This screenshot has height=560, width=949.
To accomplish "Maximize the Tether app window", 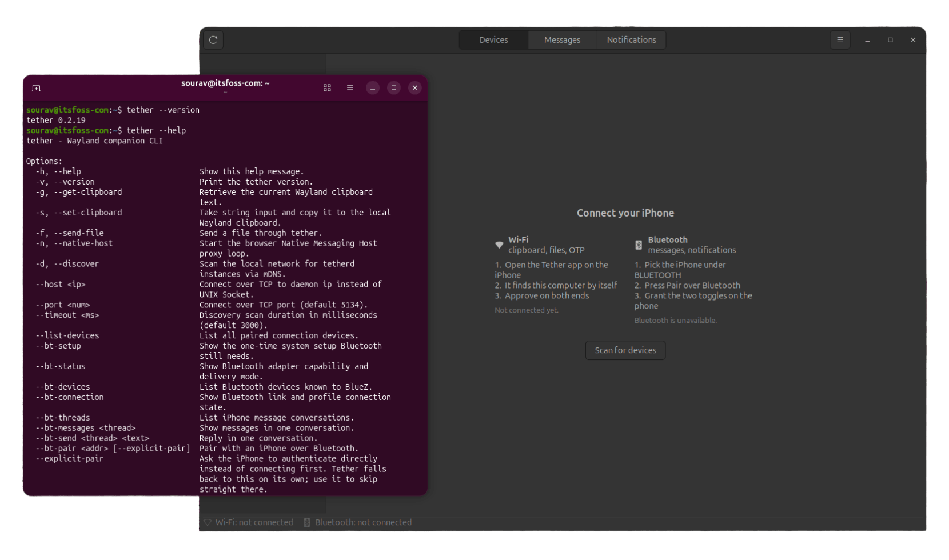I will point(890,40).
